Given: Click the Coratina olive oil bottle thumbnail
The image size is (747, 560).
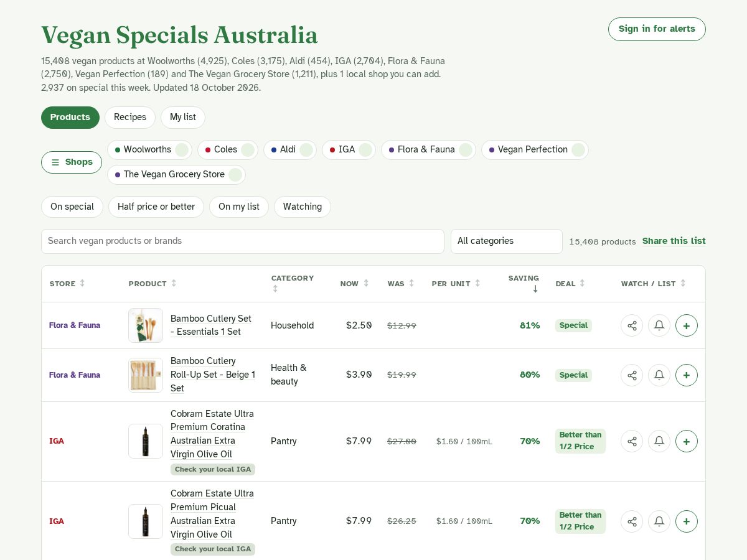Looking at the screenshot, I should 146,441.
